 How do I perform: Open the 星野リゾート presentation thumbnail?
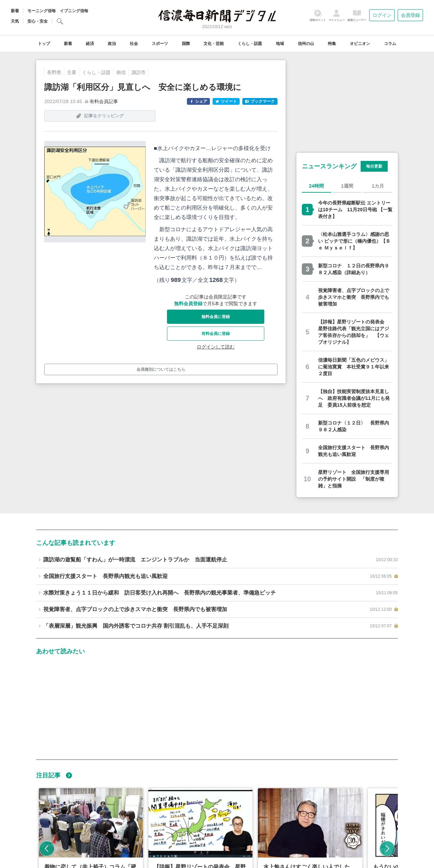(200, 823)
